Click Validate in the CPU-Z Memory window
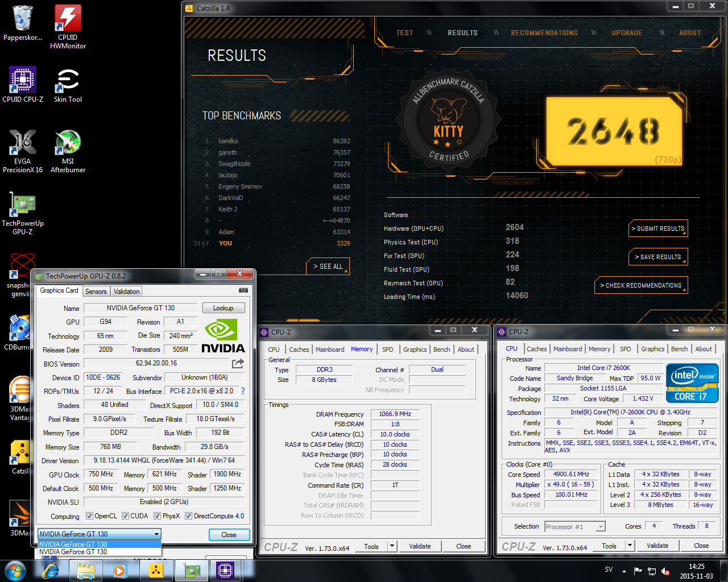The height and width of the screenshot is (582, 728). (420, 546)
